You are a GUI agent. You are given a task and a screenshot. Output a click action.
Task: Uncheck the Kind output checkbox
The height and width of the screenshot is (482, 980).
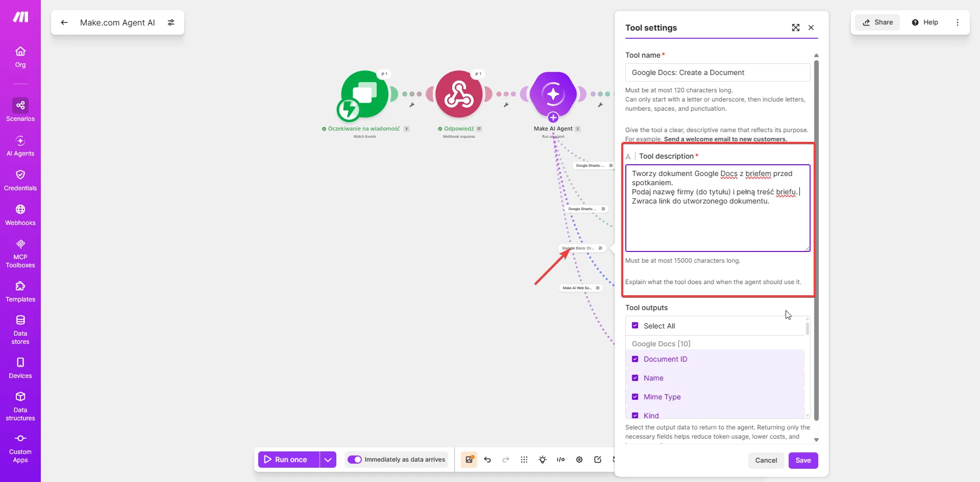635,415
